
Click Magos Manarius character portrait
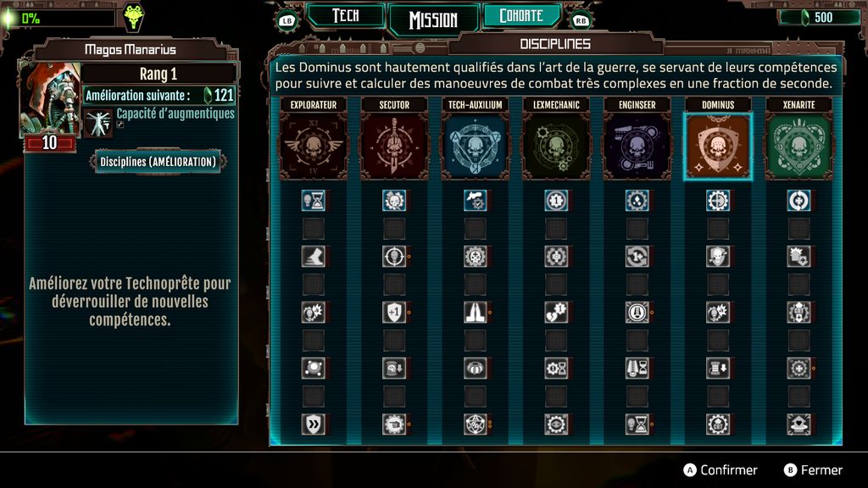click(x=50, y=98)
